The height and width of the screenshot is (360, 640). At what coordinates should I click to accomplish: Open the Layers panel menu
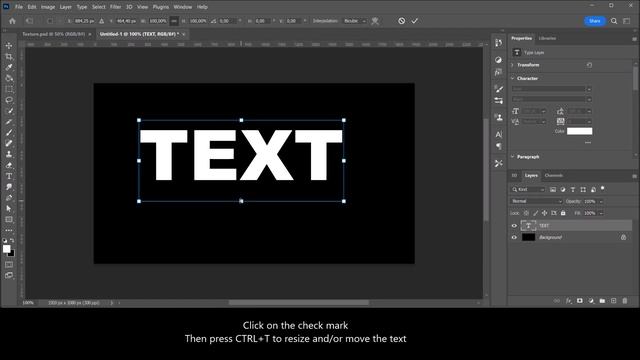click(x=634, y=176)
